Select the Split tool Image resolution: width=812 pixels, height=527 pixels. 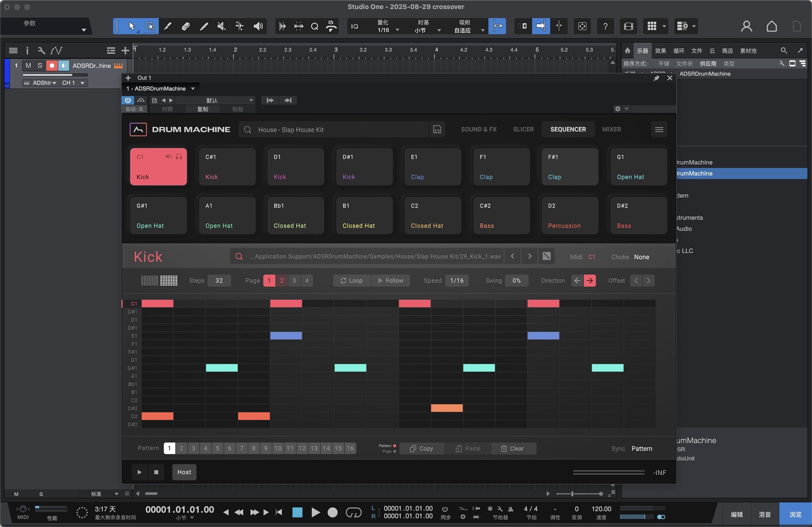pyautogui.click(x=167, y=26)
